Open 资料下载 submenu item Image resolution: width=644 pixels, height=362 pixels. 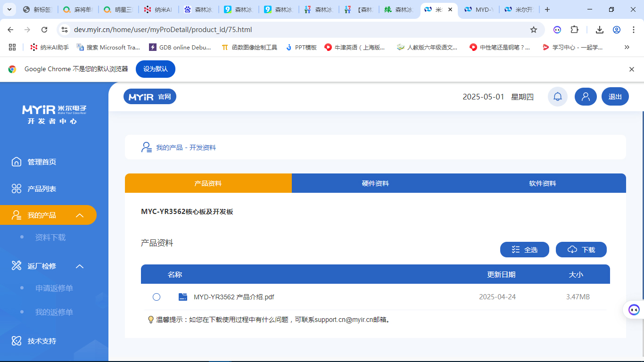[x=50, y=238]
